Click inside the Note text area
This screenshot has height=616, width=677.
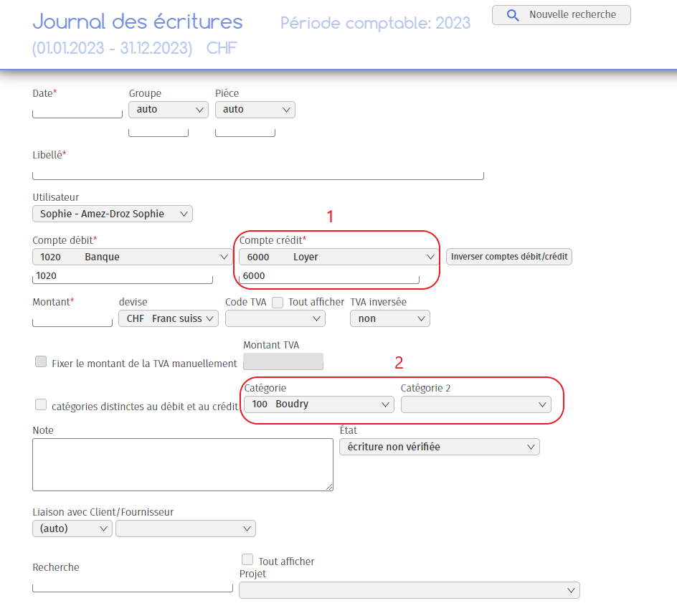(182, 464)
